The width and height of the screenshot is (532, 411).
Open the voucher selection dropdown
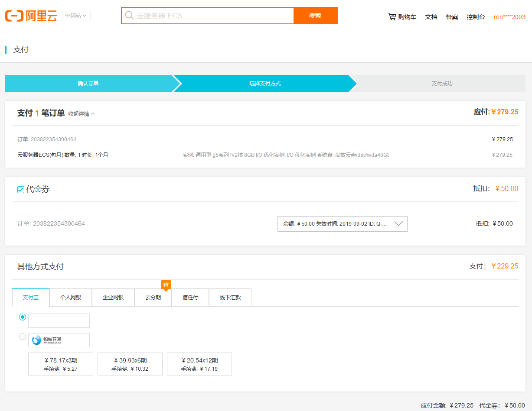343,224
